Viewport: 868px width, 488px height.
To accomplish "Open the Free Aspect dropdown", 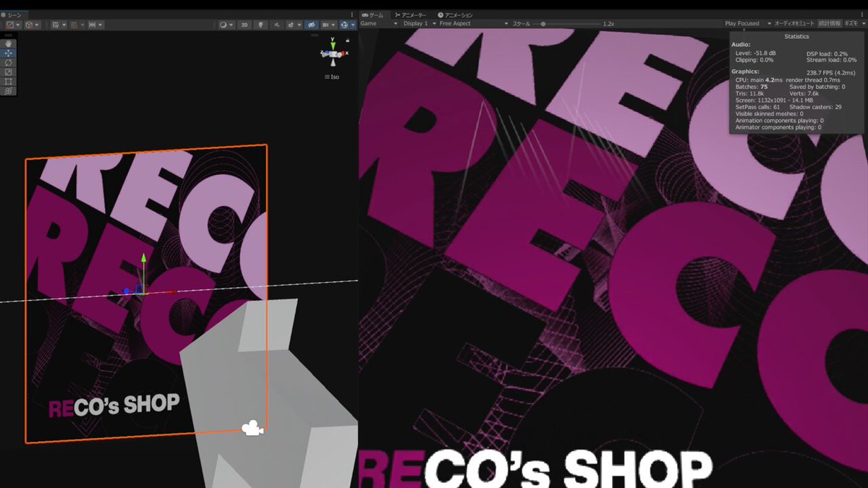I will tap(474, 23).
